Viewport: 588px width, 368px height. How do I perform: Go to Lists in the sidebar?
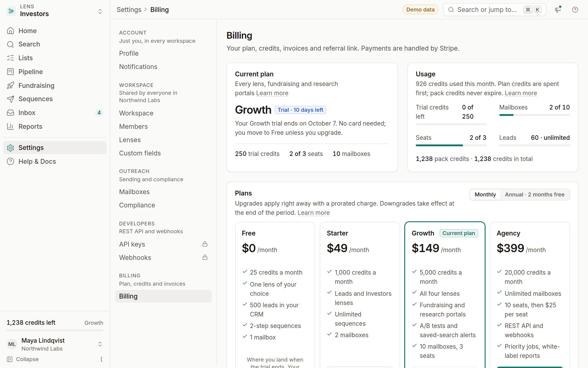pos(55,58)
